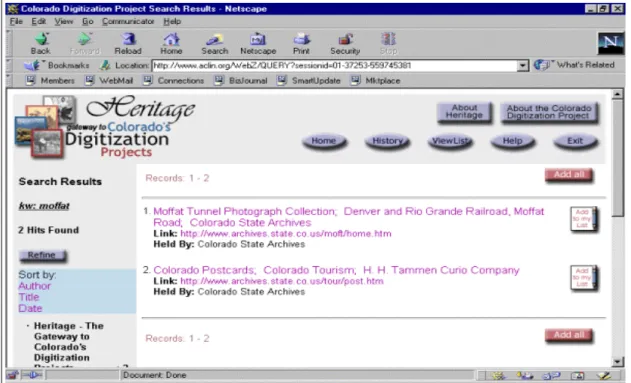Click the top Add all button
Image resolution: width=631 pixels, height=383 pixels.
point(569,175)
